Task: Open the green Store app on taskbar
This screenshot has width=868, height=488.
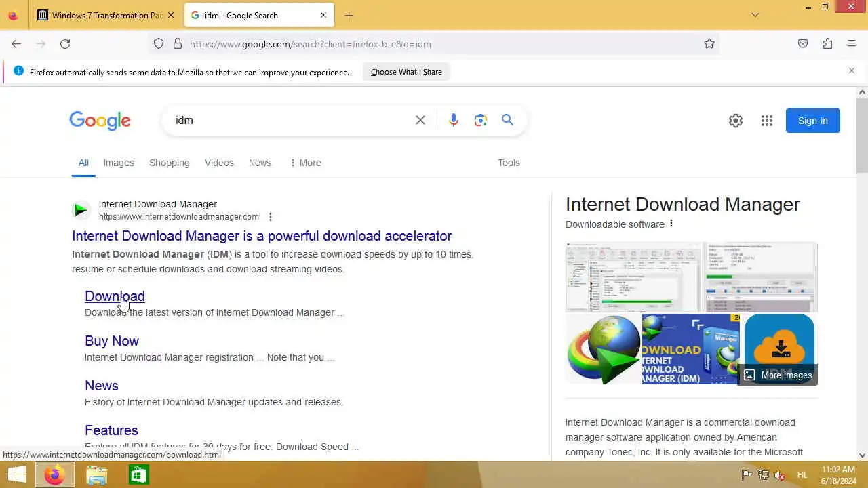Action: pos(138,475)
